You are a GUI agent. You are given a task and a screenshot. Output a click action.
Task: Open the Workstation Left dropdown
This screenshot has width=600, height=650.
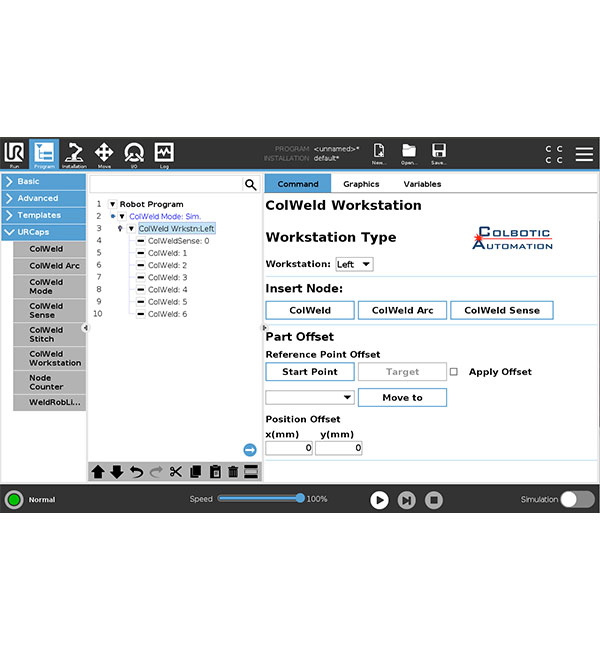pos(354,264)
